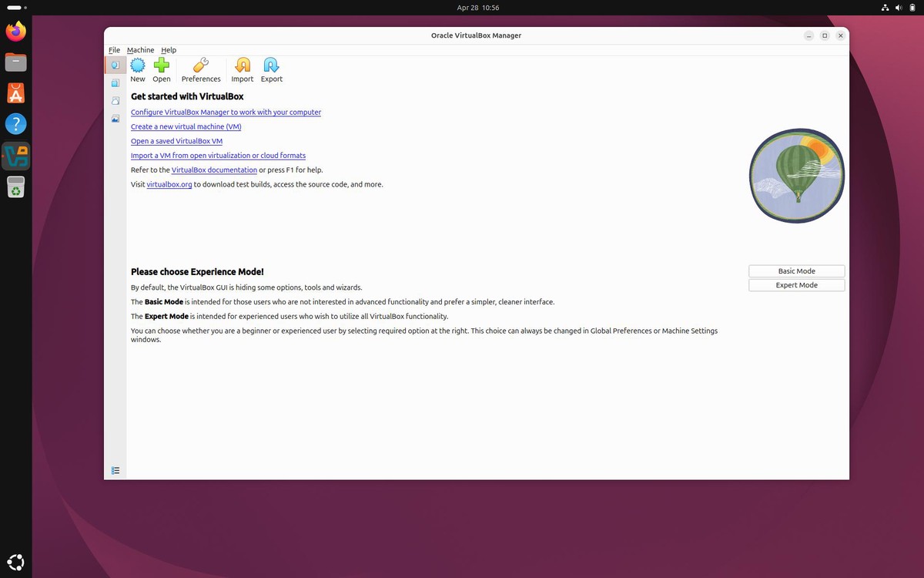Select the blue box Machines tool in sidebar
This screenshot has width=924, height=578.
click(x=115, y=82)
